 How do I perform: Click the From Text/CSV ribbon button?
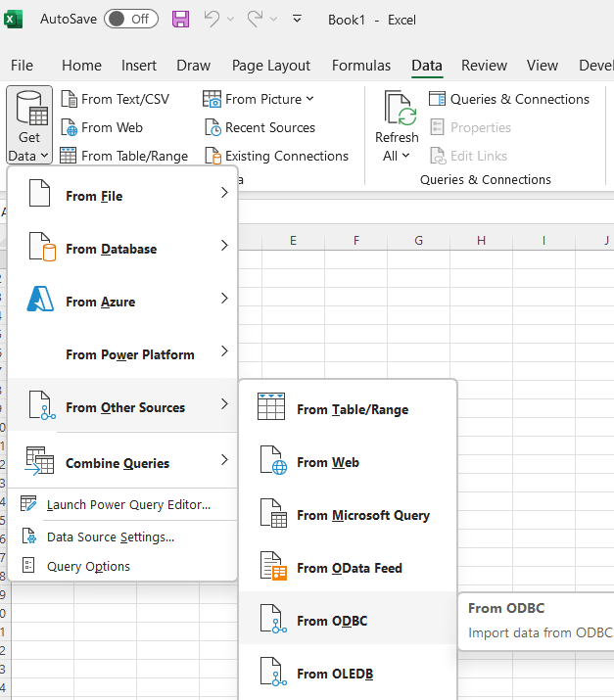click(x=116, y=99)
